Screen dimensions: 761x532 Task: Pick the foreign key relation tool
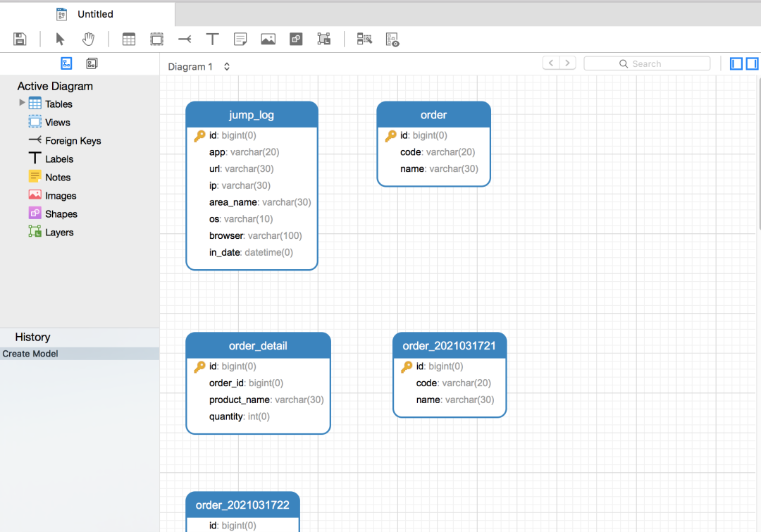[185, 39]
